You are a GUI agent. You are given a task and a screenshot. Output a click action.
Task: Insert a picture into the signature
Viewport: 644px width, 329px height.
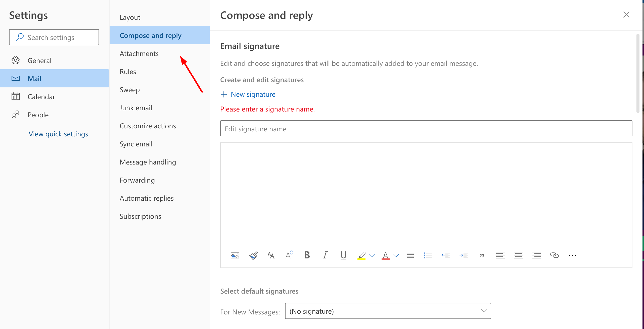click(x=235, y=255)
